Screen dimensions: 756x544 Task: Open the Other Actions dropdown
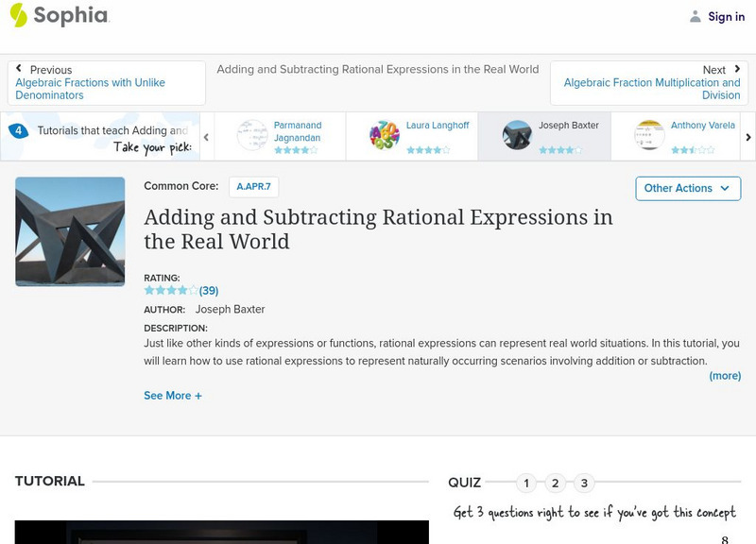point(687,188)
